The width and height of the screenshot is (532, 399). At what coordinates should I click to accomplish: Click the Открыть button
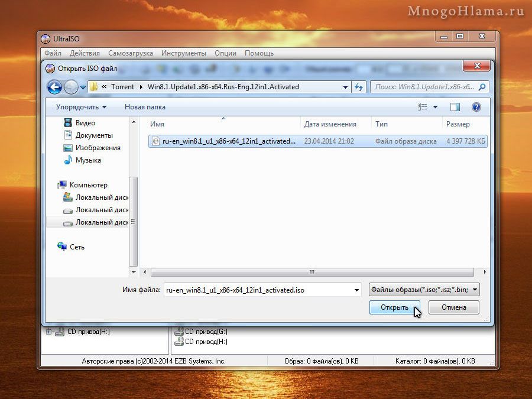tap(394, 307)
